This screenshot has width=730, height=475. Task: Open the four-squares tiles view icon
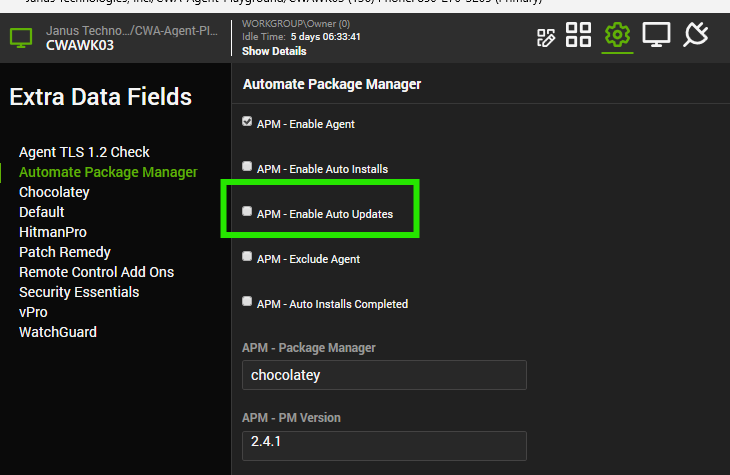point(578,35)
